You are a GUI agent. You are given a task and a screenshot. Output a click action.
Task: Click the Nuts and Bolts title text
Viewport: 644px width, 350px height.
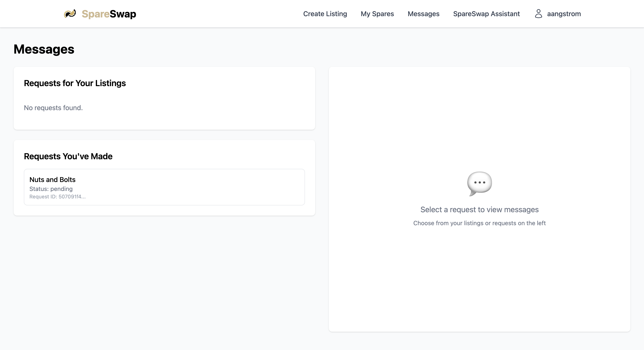[52, 179]
